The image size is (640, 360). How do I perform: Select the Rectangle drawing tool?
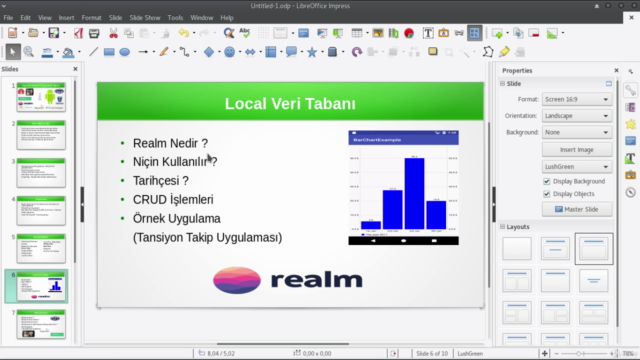109,52
